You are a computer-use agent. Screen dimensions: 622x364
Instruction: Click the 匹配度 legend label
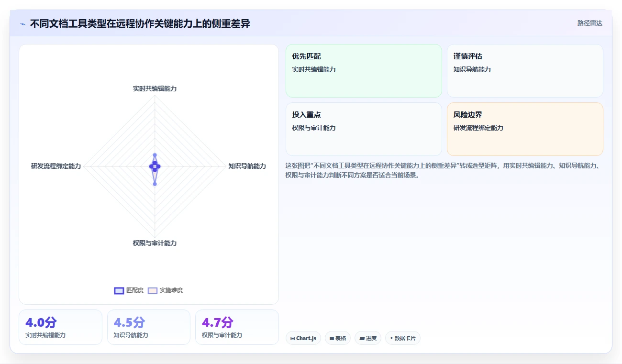[135, 290]
